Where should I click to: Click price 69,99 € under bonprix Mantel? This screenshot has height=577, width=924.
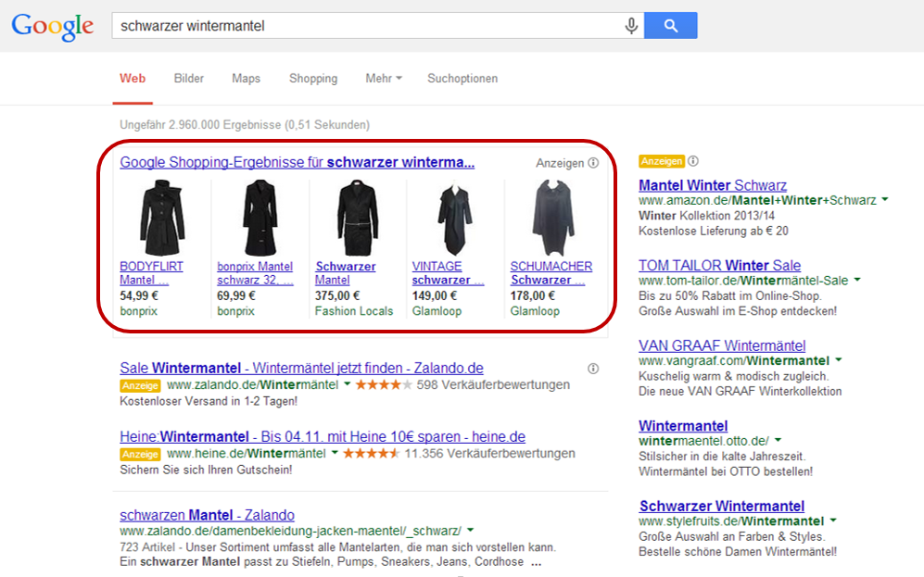pos(236,295)
